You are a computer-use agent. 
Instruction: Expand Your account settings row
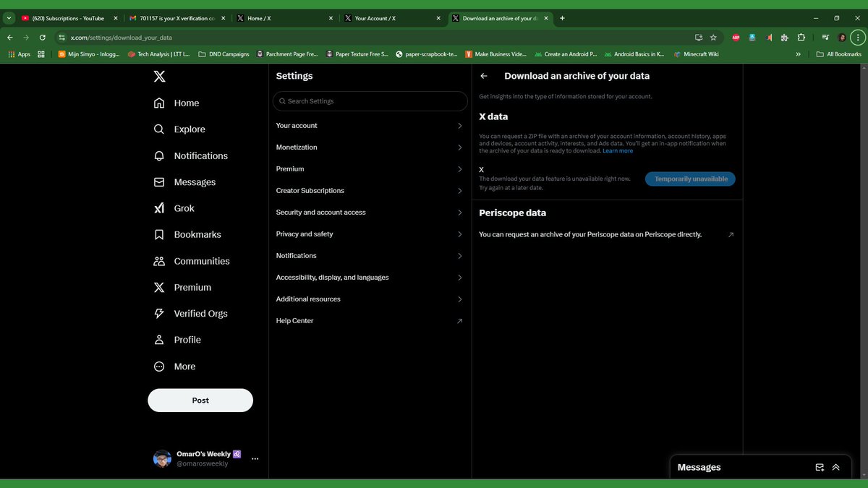(x=370, y=126)
